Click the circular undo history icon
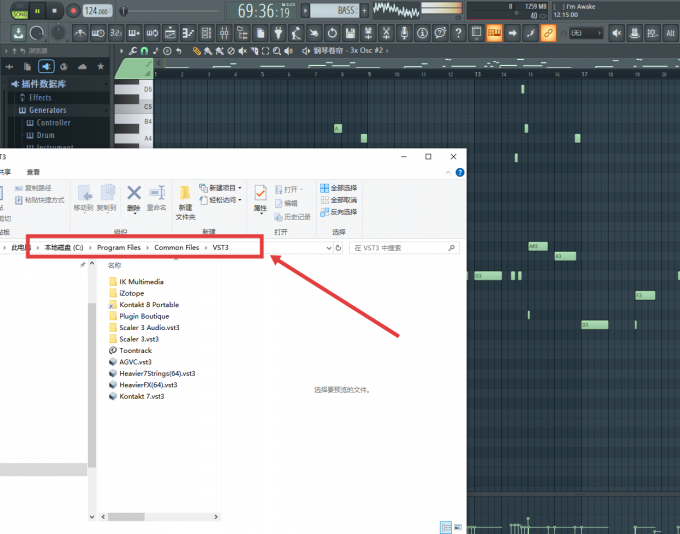 point(332,33)
